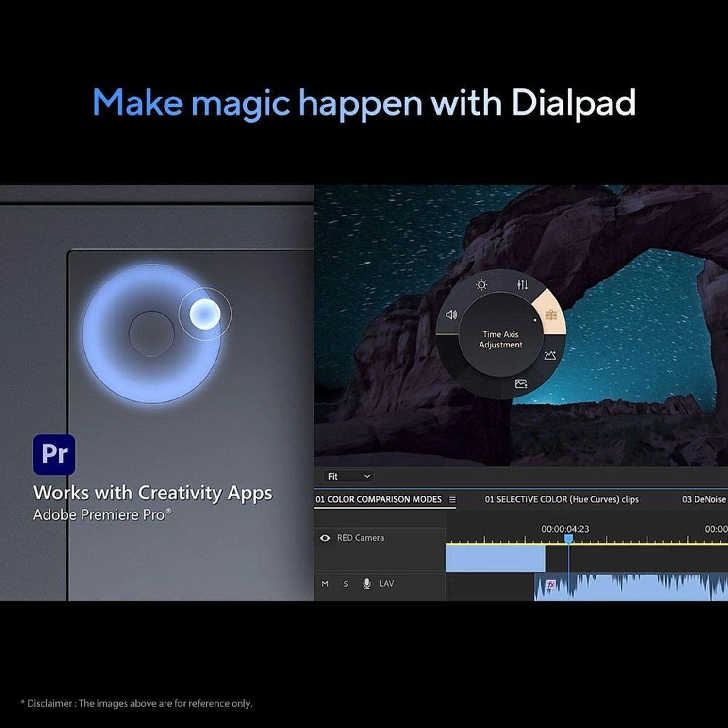Switch to 01 SELECTIVE COLOR (Hue Curves) clips tab
This screenshot has width=728, height=728.
562,499
